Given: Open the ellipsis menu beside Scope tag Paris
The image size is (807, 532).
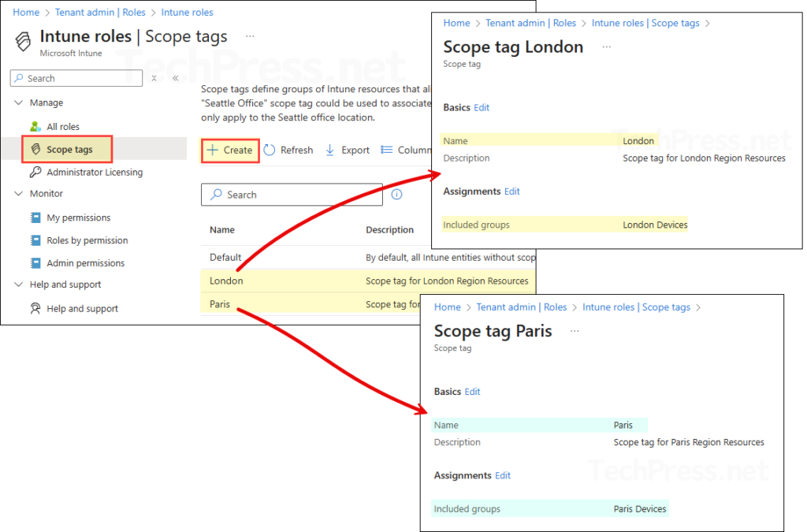Looking at the screenshot, I should click(575, 331).
